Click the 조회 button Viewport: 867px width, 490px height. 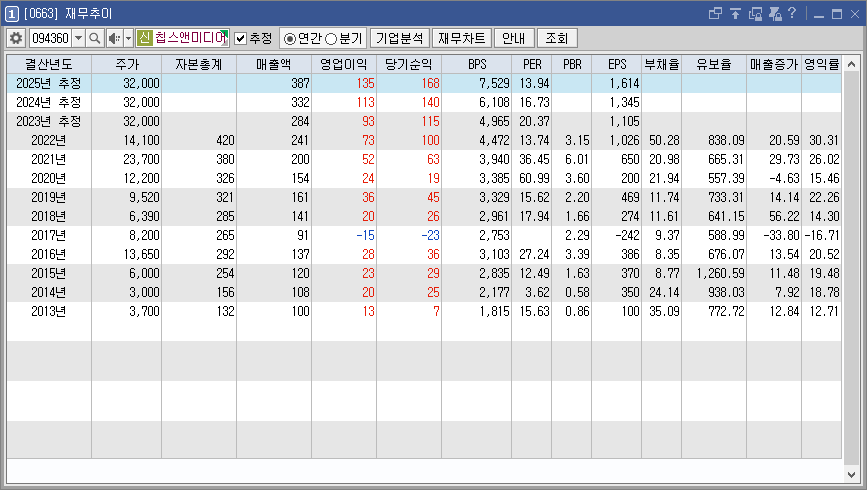pos(557,38)
